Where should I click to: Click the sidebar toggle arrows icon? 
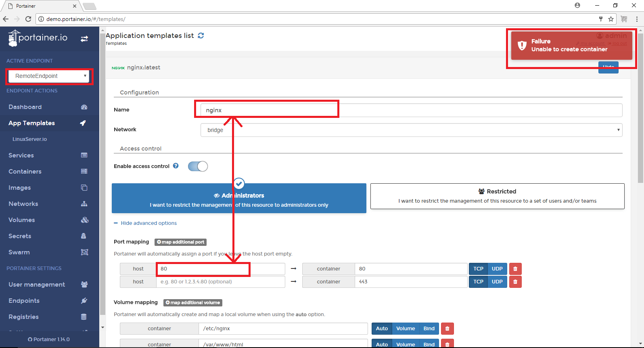tap(84, 39)
